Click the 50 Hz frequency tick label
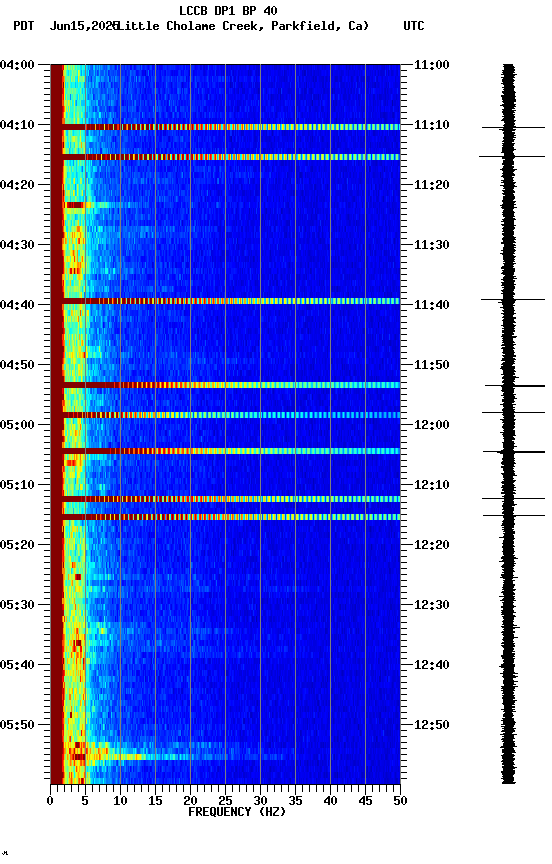 [401, 801]
